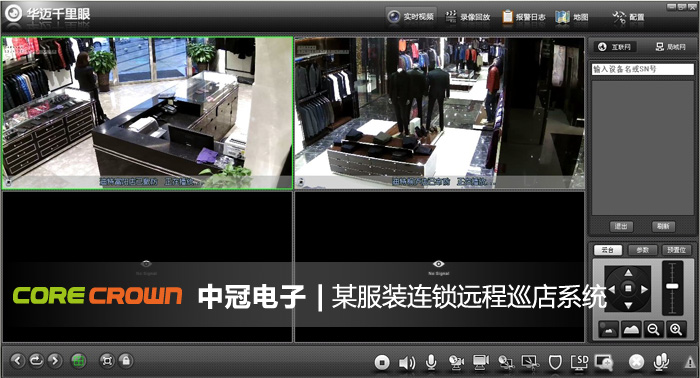The image size is (700, 378).
Task: Click the device name or SN search field
Action: click(642, 69)
